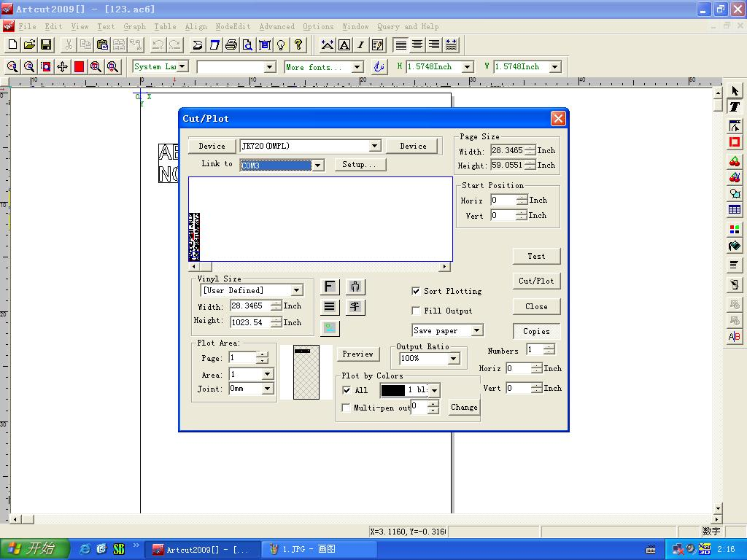Click the three horizontal lines icon button

[330, 307]
